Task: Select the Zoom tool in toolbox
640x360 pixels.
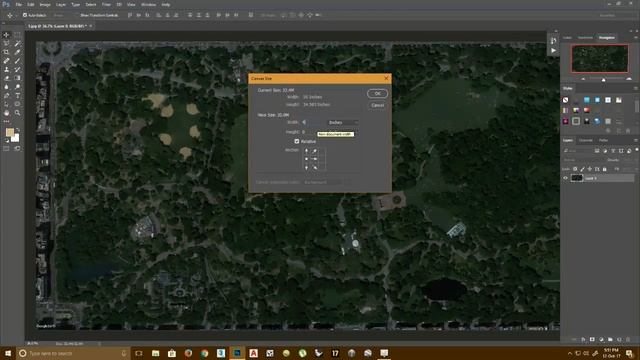Action: (17, 113)
